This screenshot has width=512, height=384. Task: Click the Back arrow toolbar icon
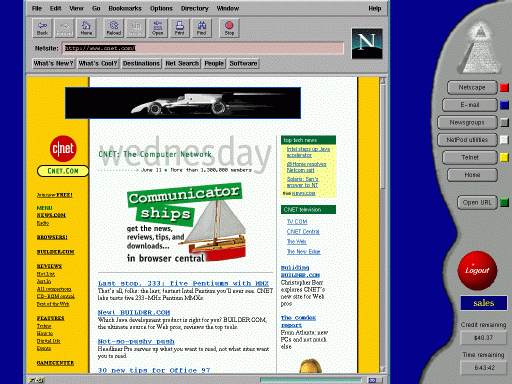pos(42,28)
